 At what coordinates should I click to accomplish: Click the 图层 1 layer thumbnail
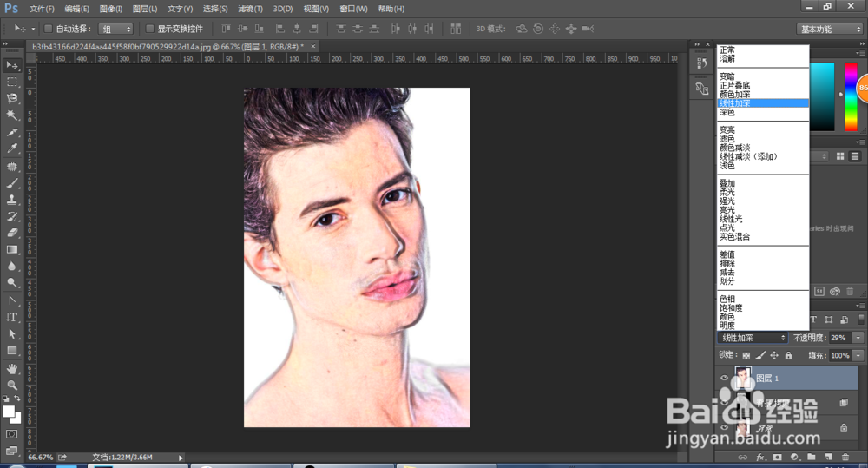744,377
